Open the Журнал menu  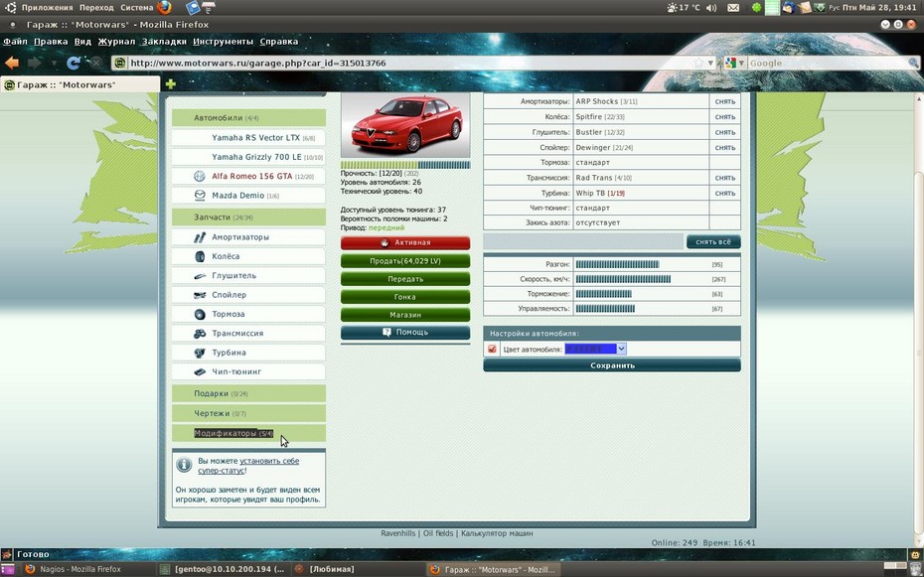point(116,42)
